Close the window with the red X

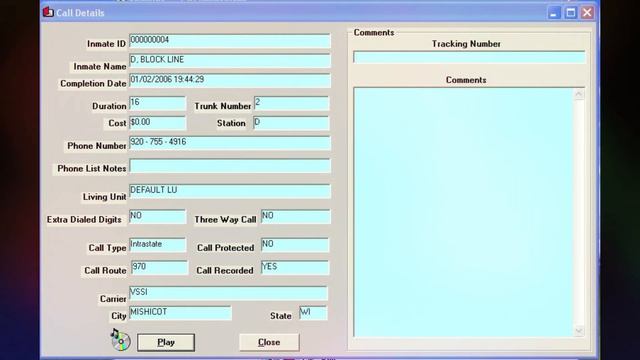click(x=587, y=13)
